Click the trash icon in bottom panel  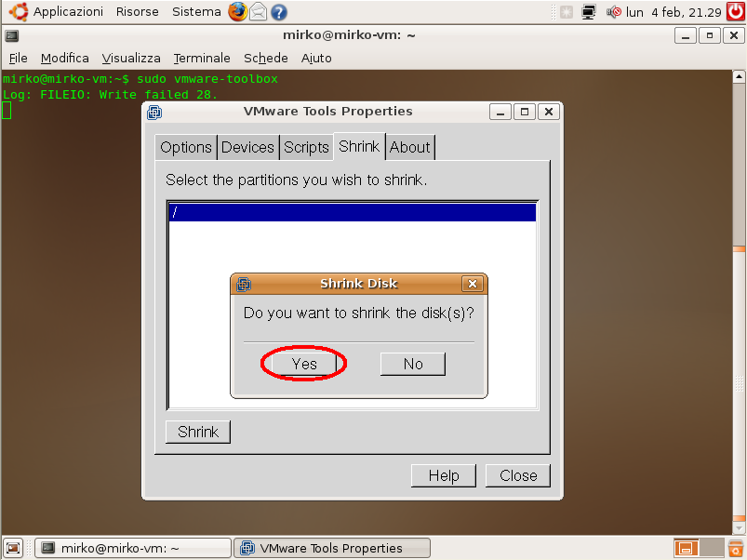pyautogui.click(x=736, y=548)
